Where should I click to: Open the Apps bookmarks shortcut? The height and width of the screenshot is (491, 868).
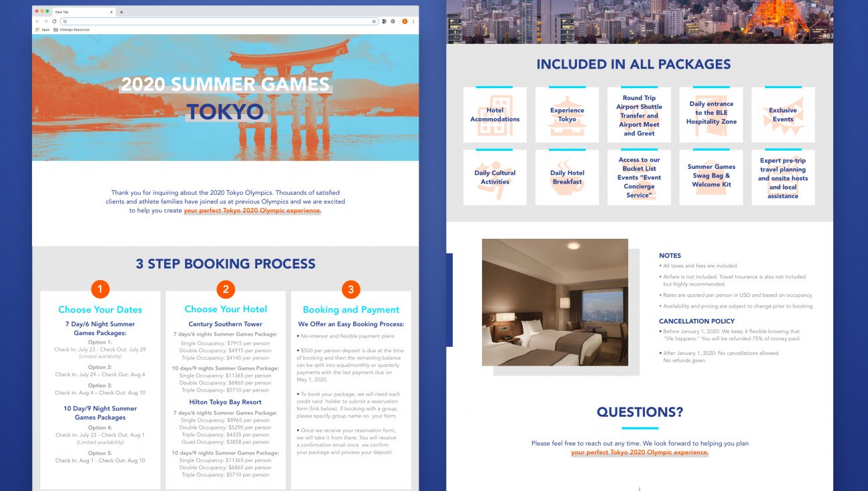click(x=42, y=30)
